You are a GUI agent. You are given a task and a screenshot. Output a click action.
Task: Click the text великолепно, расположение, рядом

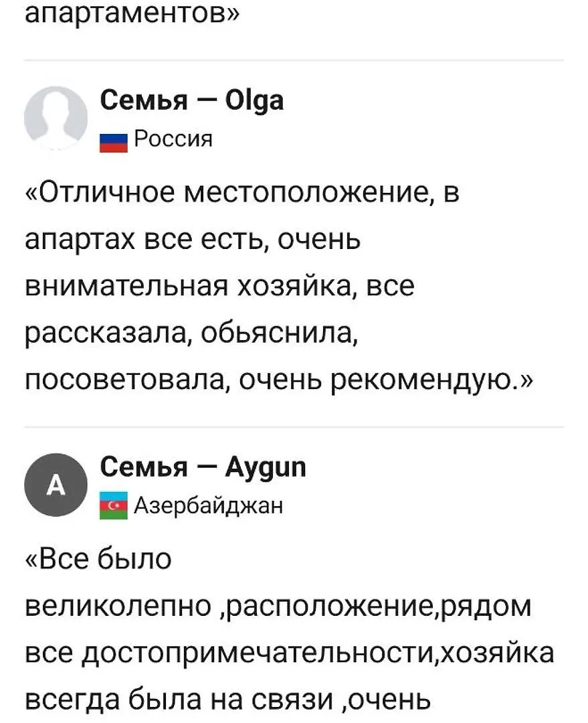coord(278,607)
